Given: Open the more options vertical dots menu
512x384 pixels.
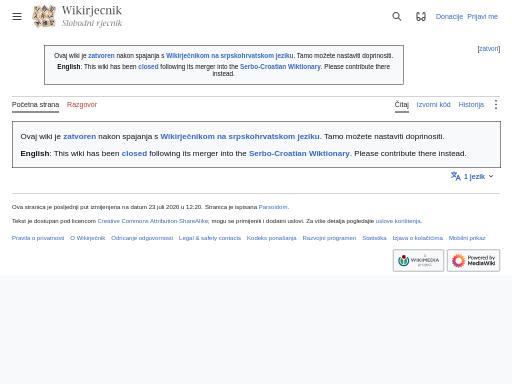Looking at the screenshot, I should (x=496, y=105).
